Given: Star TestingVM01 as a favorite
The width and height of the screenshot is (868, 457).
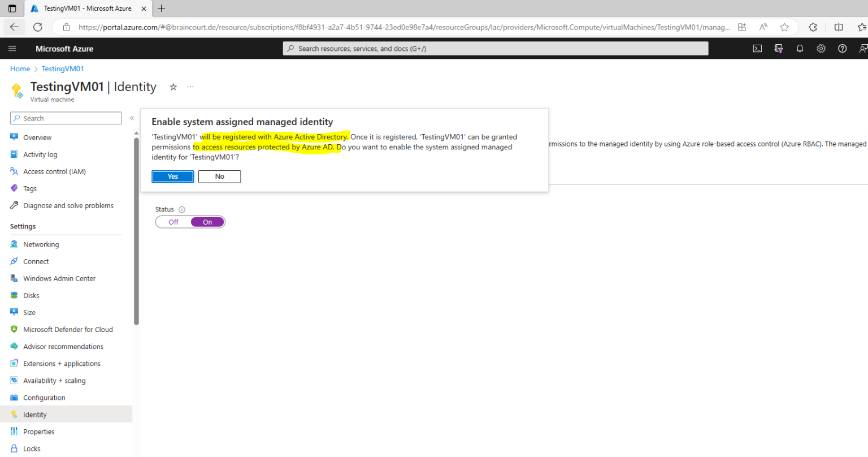Looking at the screenshot, I should click(x=173, y=87).
